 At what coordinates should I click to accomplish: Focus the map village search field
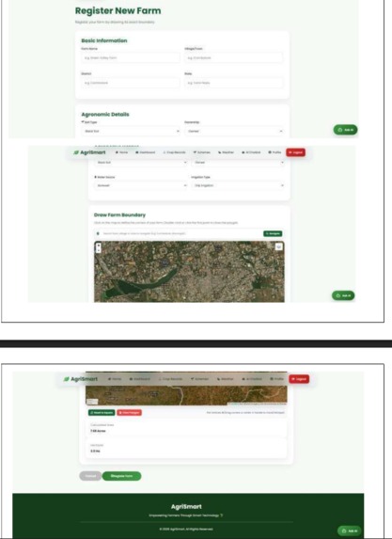click(x=181, y=233)
